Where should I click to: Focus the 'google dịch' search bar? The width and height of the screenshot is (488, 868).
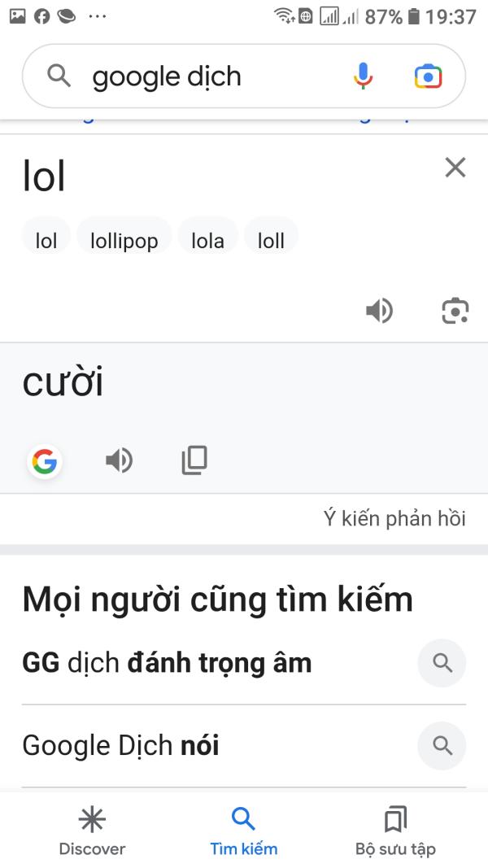[x=244, y=76]
